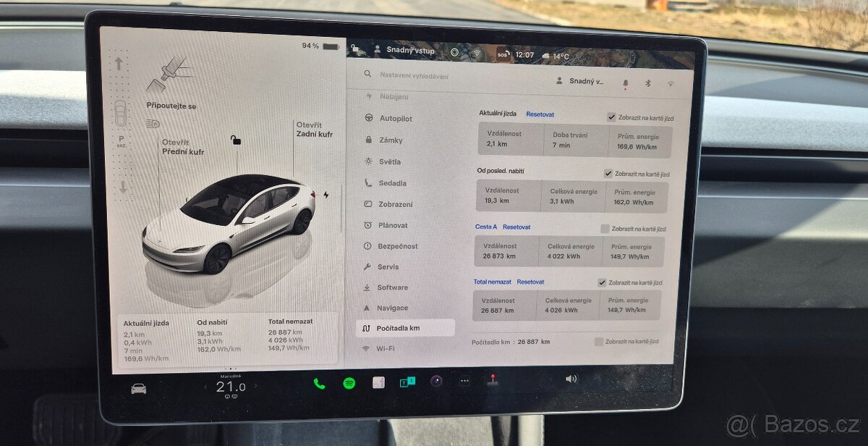The height and width of the screenshot is (446, 868).
Task: Tap the Bluetooth icon in the settings header
Action: pyautogui.click(x=648, y=83)
